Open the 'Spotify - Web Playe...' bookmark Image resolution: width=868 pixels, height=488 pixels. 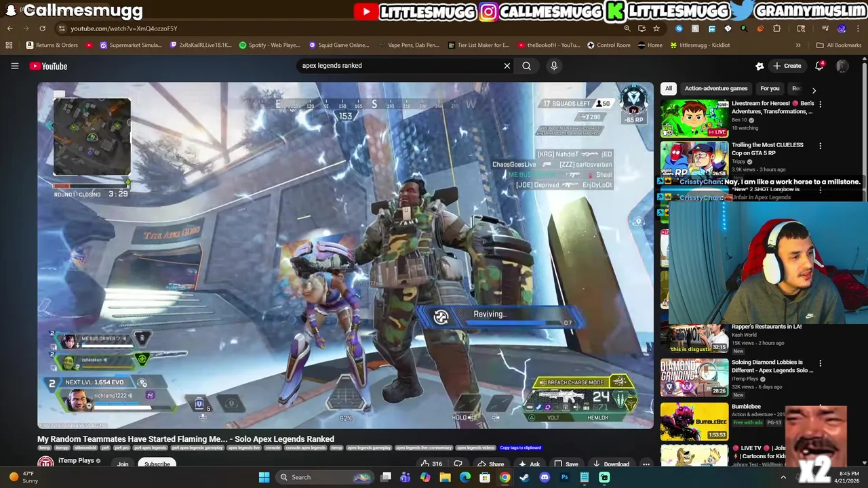[x=270, y=45]
